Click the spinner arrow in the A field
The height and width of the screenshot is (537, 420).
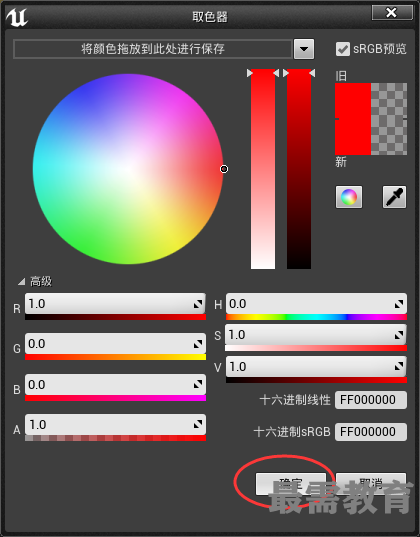point(198,425)
